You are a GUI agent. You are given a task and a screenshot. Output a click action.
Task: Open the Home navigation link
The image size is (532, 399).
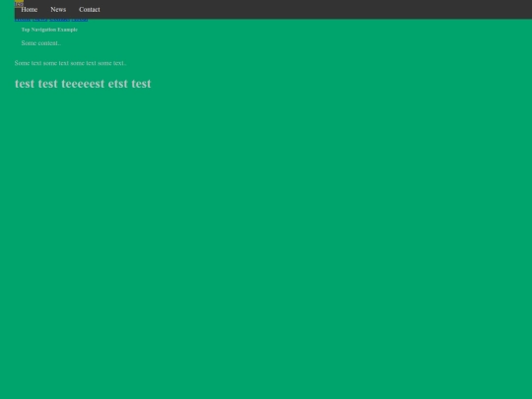click(x=30, y=10)
